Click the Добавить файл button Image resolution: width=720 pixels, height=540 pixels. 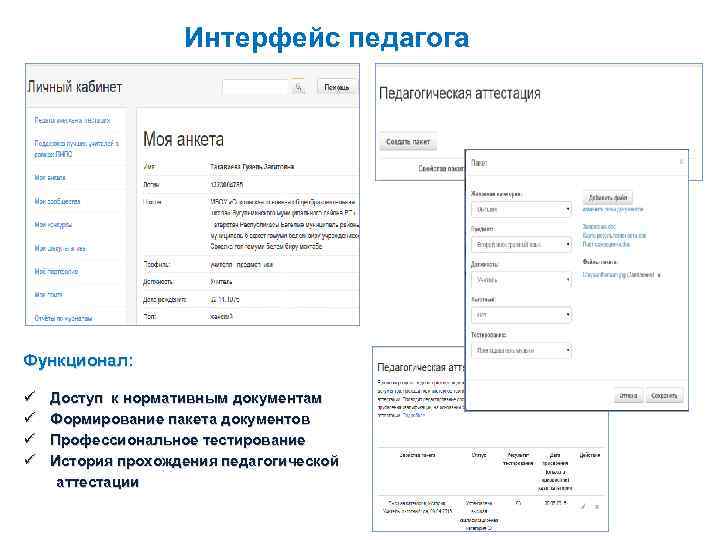click(x=608, y=197)
